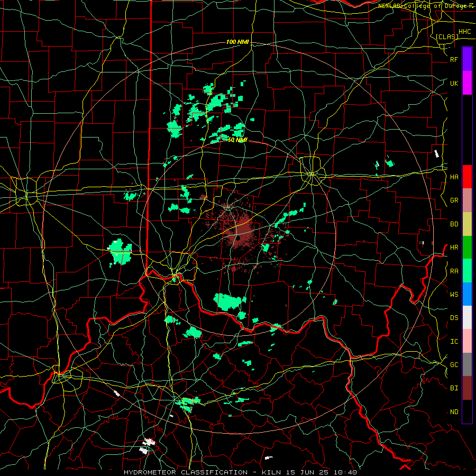Screen dimensions: 476x476
Task: Click the 50 NMI range ring label
Action: pos(237,140)
